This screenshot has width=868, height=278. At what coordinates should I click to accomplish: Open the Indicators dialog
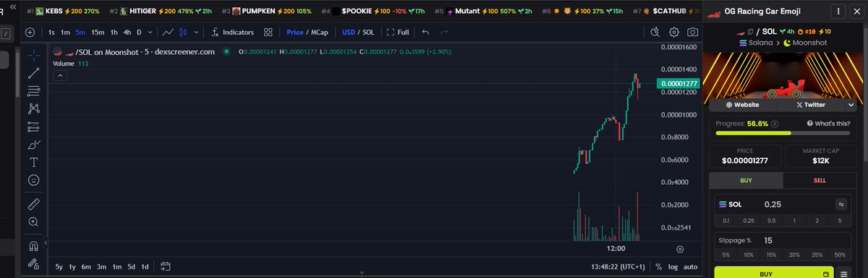coord(232,32)
